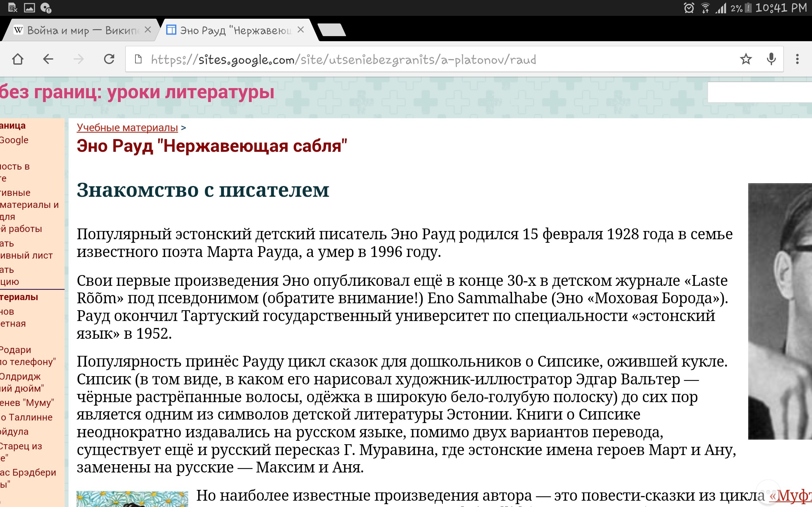Close the Эно Рауд tab

[x=301, y=30]
